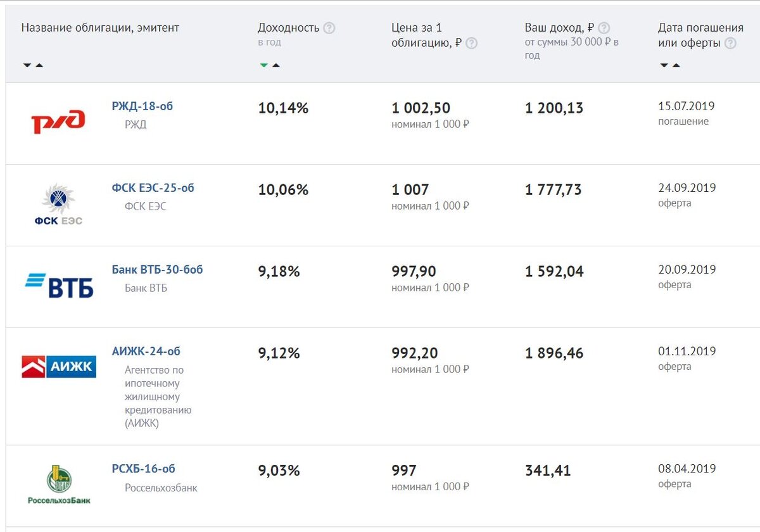Click the date 20.09.2019
760x532 pixels.
point(687,270)
